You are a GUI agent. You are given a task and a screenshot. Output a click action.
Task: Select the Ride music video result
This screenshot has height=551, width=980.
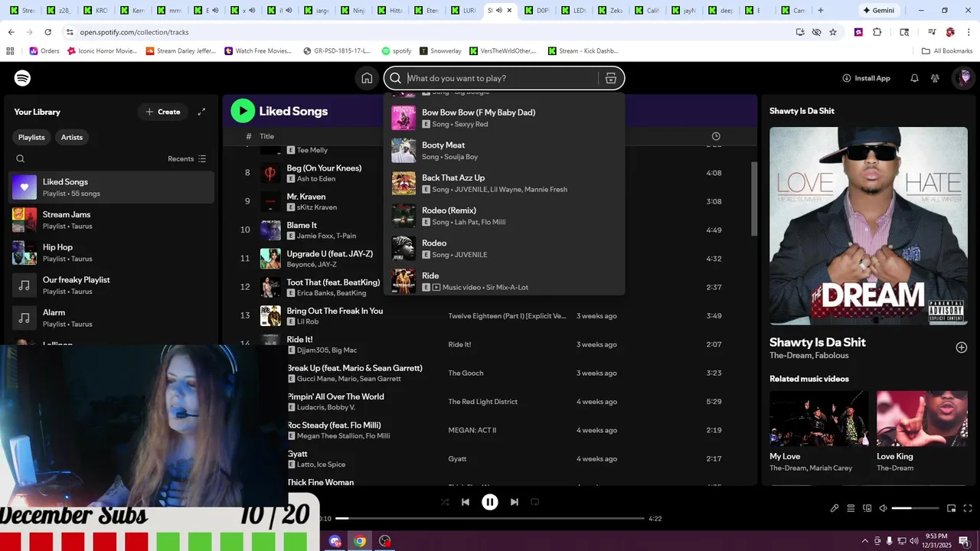click(504, 281)
